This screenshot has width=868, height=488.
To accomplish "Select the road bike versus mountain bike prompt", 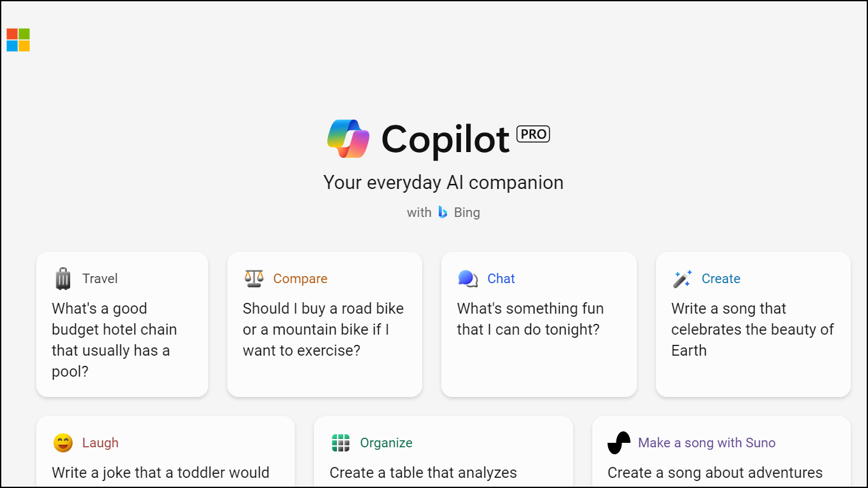I will (324, 329).
